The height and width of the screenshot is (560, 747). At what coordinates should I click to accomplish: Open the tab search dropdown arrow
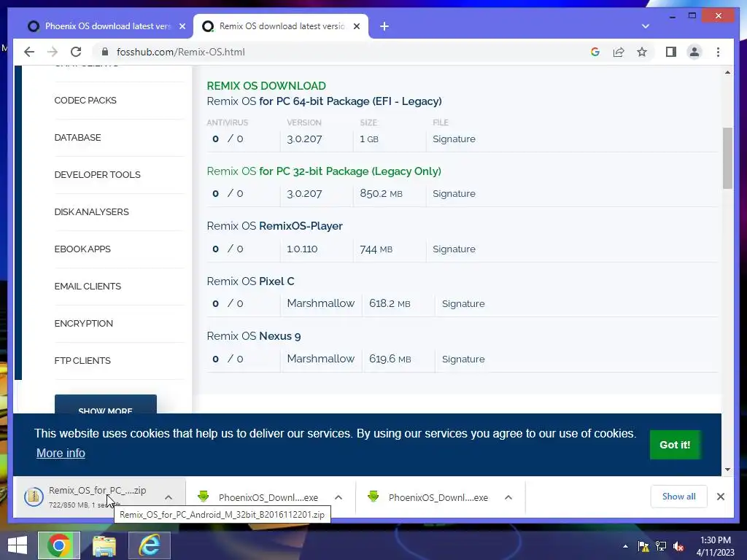645,26
